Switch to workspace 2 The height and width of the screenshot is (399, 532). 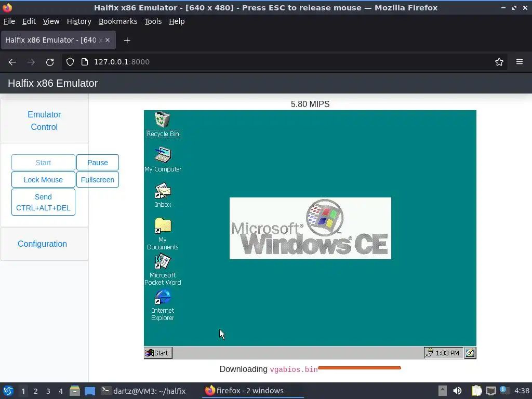(36, 391)
